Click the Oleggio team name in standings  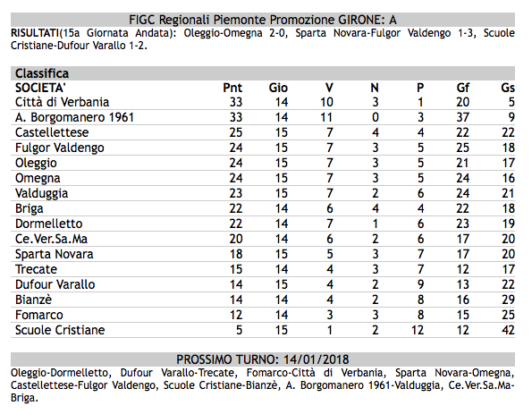click(x=36, y=163)
